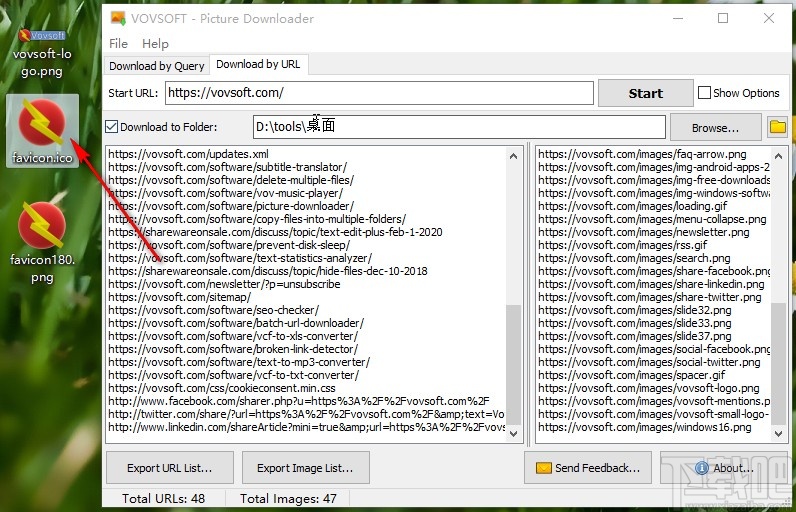The height and width of the screenshot is (512, 796).
Task: Select the faq-arrow.png image row
Action: (653, 154)
